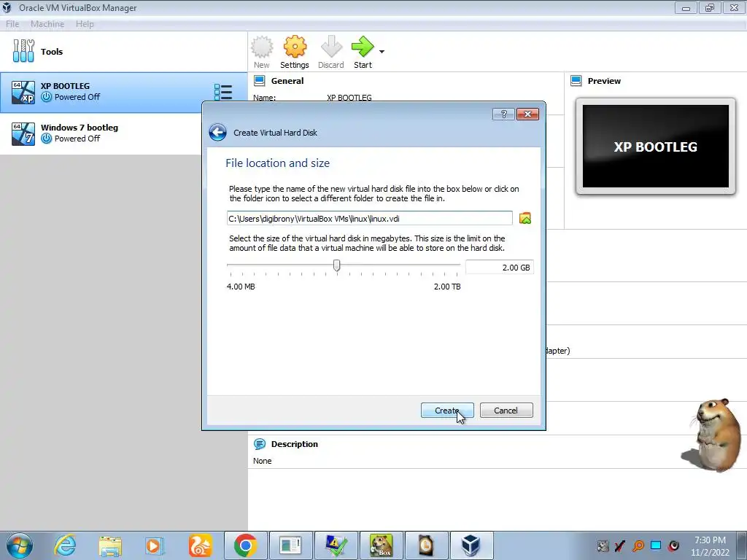Screen dimensions: 747x560
Task: Click the Name value XP BOOTLEG
Action: [x=349, y=97]
